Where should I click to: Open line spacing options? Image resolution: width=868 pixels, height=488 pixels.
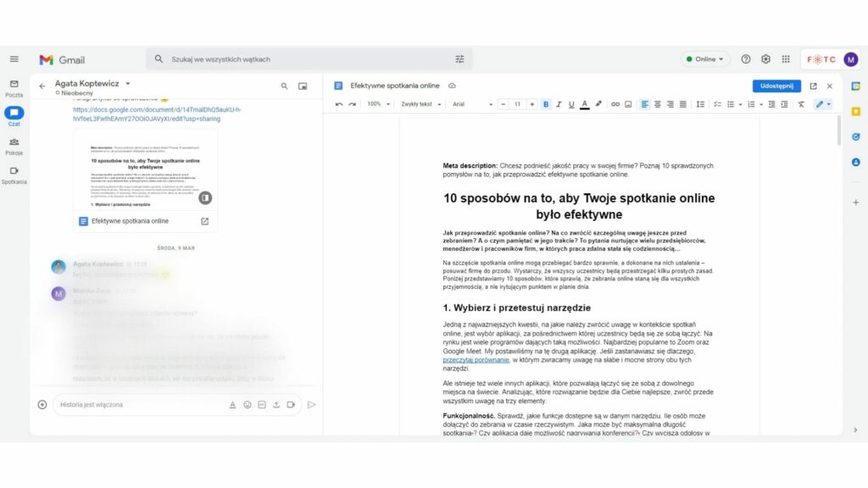pos(700,104)
